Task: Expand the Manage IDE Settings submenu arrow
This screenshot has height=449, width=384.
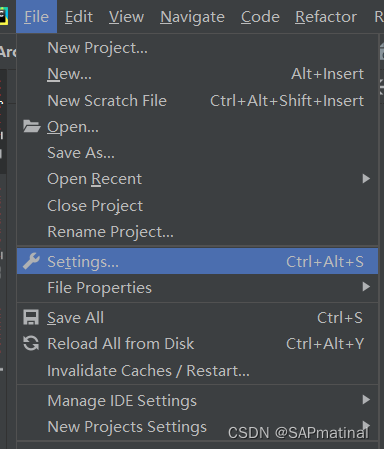Action: click(x=366, y=400)
